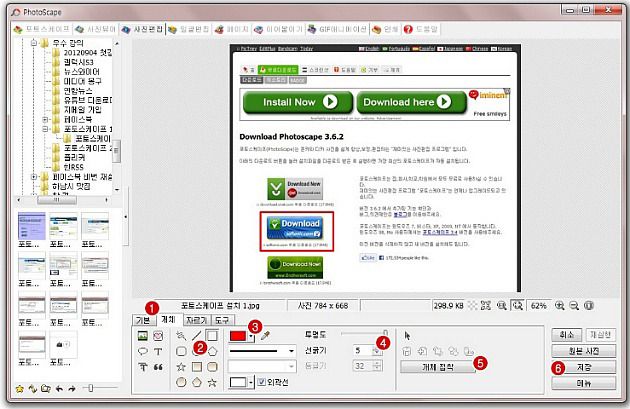
Task: Click the zoom-out magnifier icon
Action: (x=574, y=306)
